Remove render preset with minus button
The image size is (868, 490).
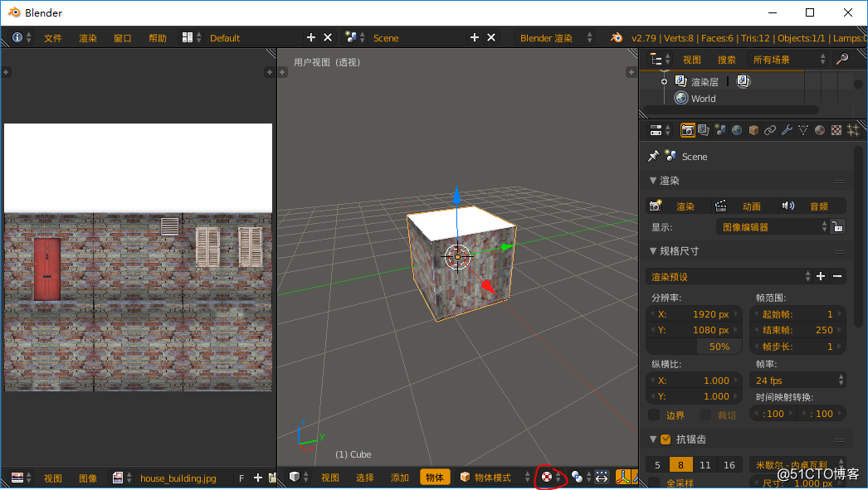837,277
